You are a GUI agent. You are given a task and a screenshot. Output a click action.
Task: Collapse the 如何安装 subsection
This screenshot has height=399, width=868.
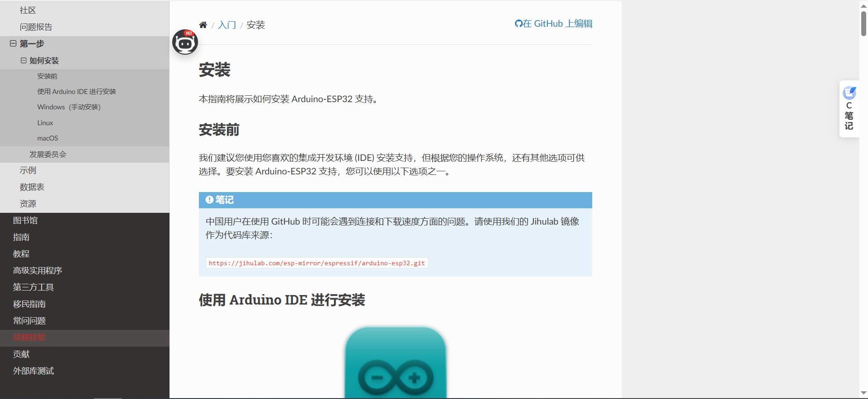(x=24, y=61)
